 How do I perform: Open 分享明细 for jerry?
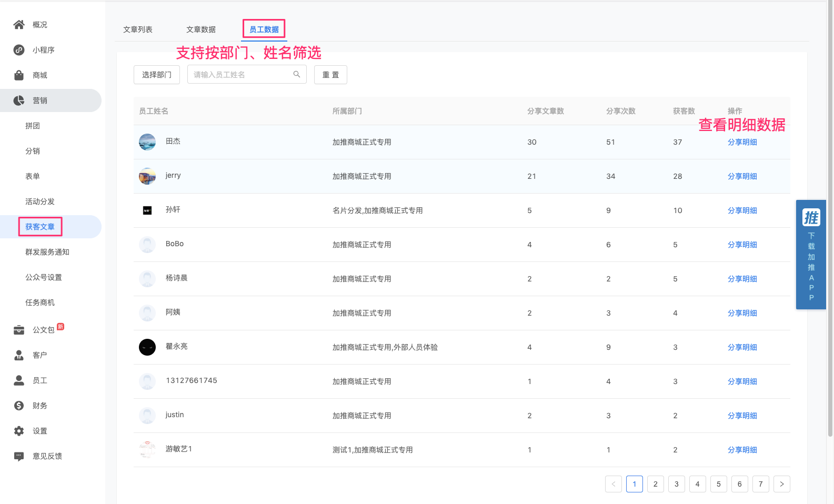pos(742,176)
